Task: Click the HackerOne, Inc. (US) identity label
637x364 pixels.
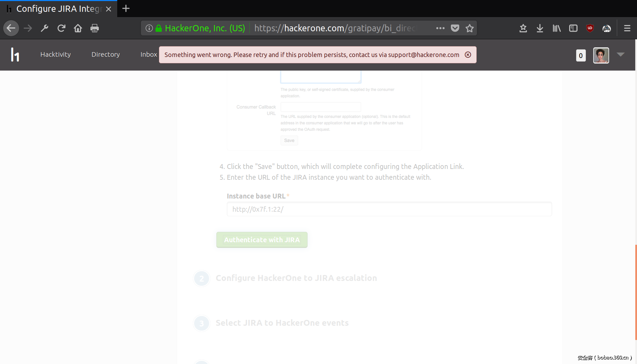Action: (205, 28)
